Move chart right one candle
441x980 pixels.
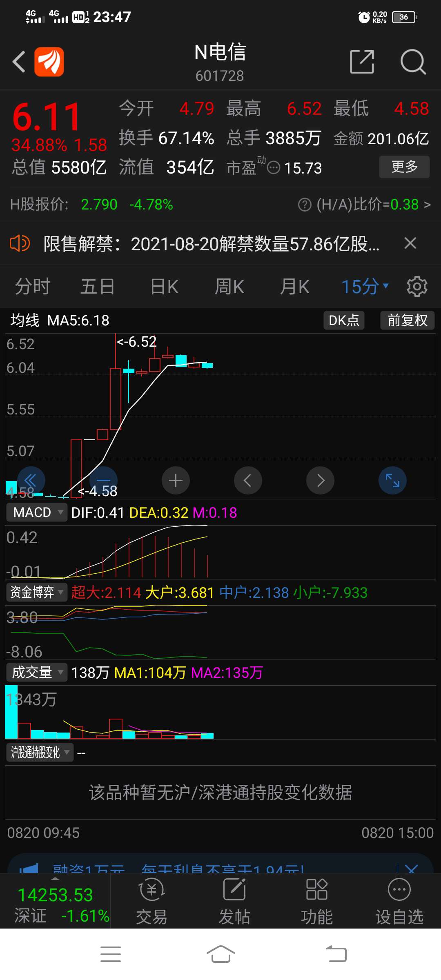pyautogui.click(x=320, y=480)
